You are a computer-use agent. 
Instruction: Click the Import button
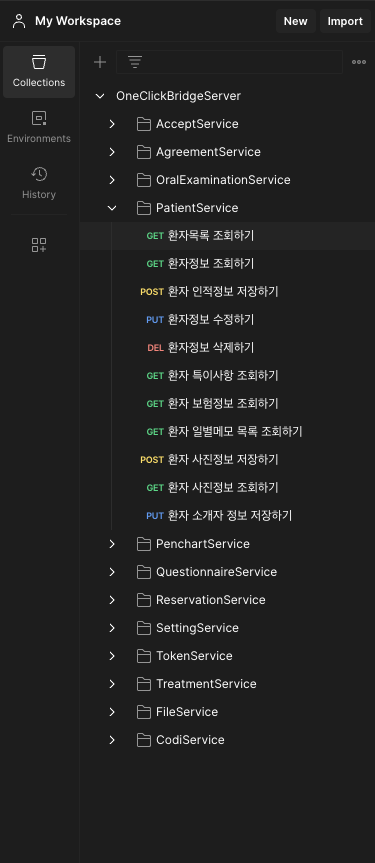click(345, 21)
